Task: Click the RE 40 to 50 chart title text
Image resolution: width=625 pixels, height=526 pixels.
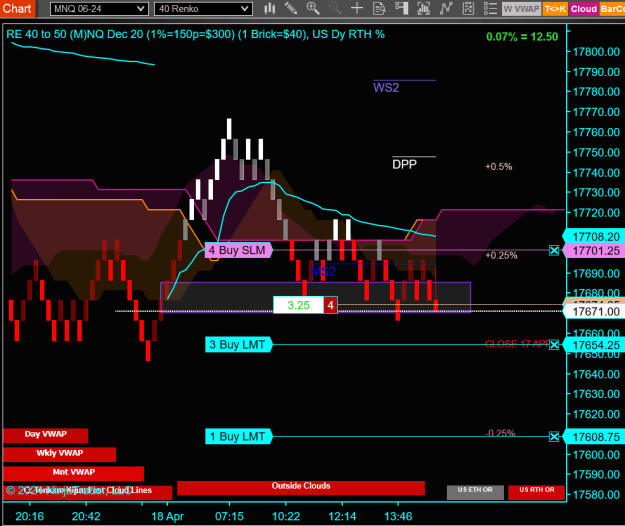Action: point(195,34)
